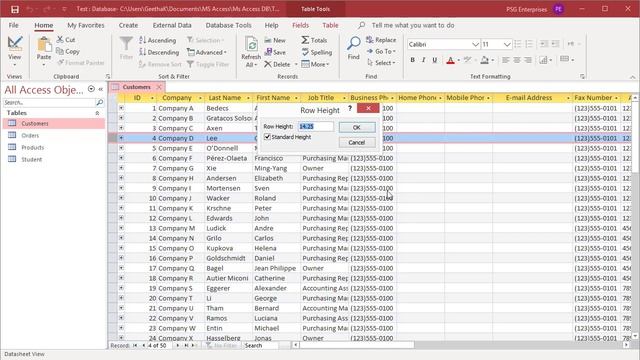
Task: Open the Products table
Action: click(33, 147)
